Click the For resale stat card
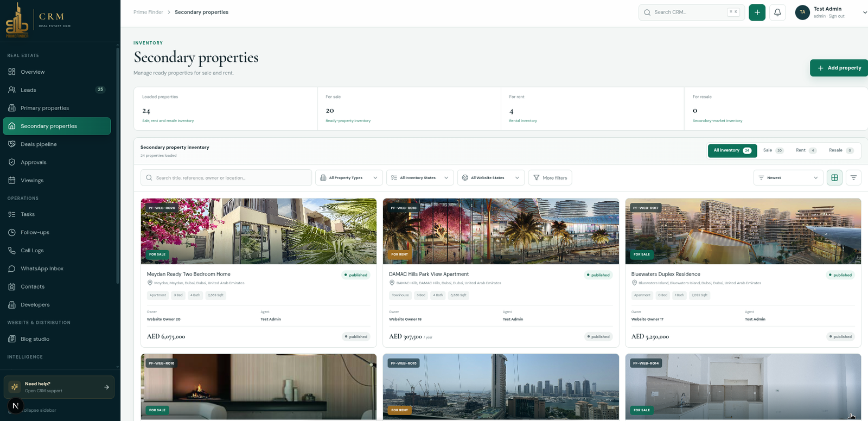Image resolution: width=868 pixels, height=421 pixels. coord(776,109)
